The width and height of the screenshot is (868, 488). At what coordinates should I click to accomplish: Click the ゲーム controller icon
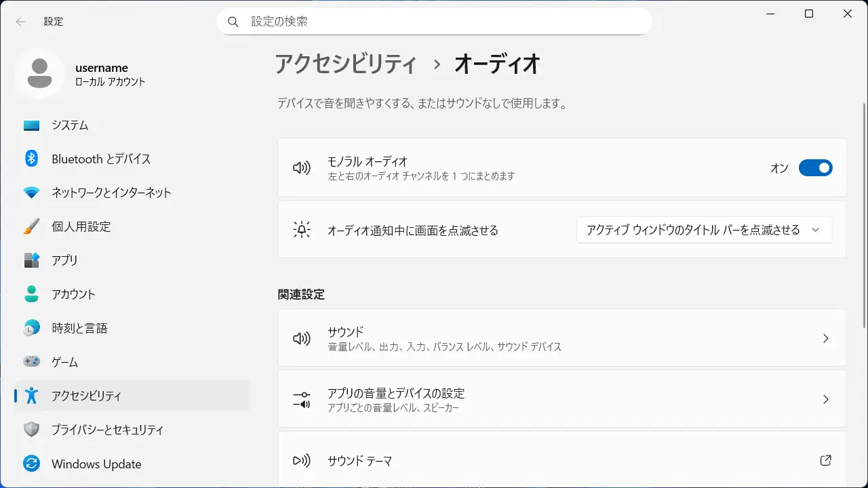tap(31, 362)
